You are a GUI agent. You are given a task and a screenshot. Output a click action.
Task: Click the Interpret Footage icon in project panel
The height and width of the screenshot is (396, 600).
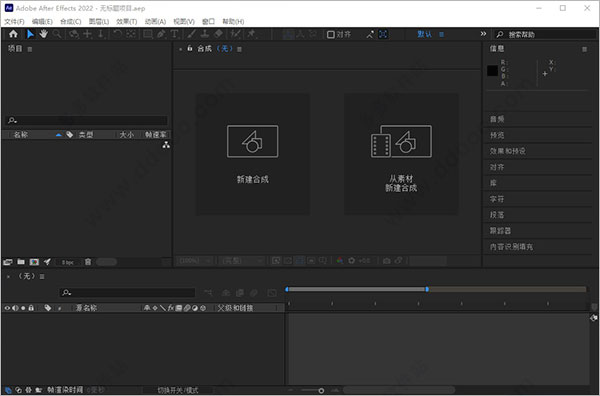click(8, 262)
